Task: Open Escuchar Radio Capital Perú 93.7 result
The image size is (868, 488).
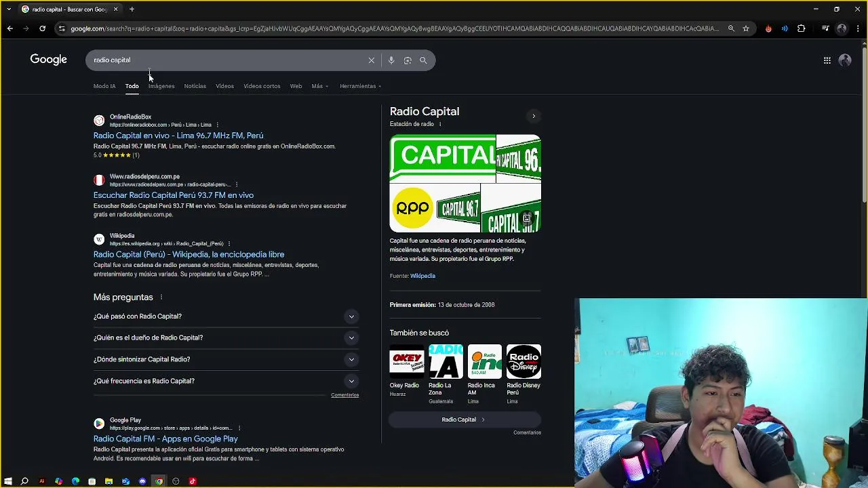Action: 174,195
